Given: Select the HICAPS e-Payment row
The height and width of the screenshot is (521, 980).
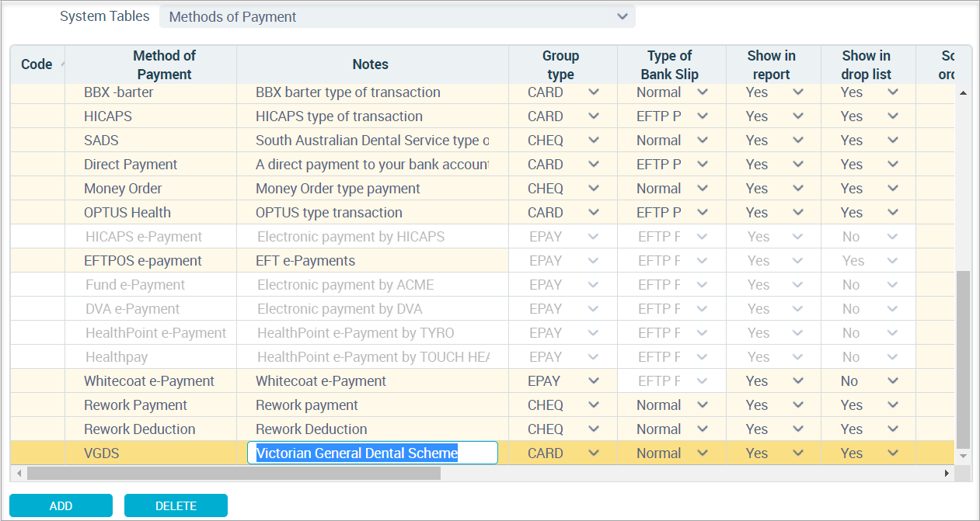Looking at the screenshot, I should [482, 236].
